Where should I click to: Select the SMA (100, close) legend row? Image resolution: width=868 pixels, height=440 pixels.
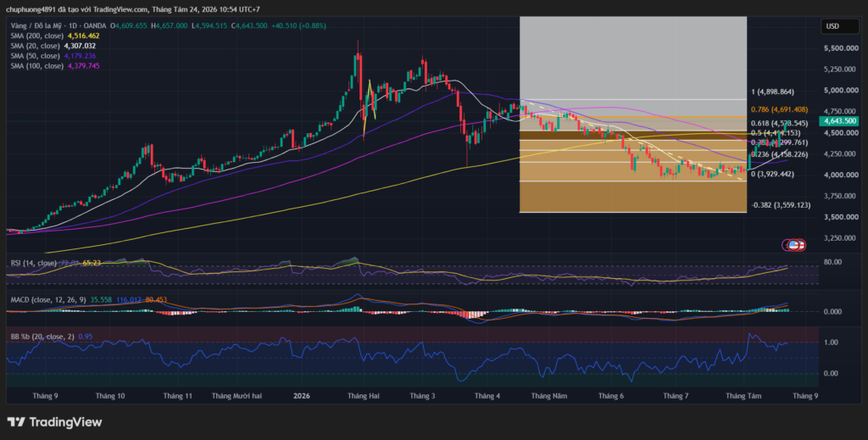coord(55,66)
